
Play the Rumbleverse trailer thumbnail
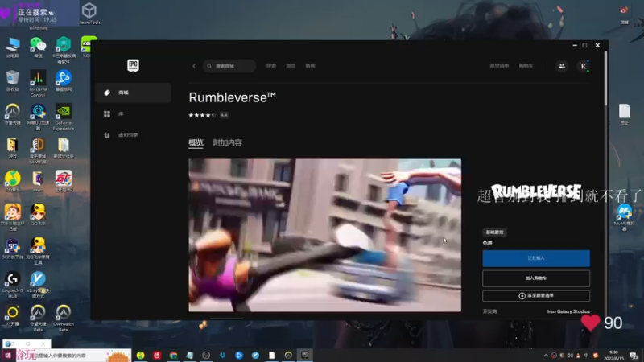pyautogui.click(x=325, y=235)
